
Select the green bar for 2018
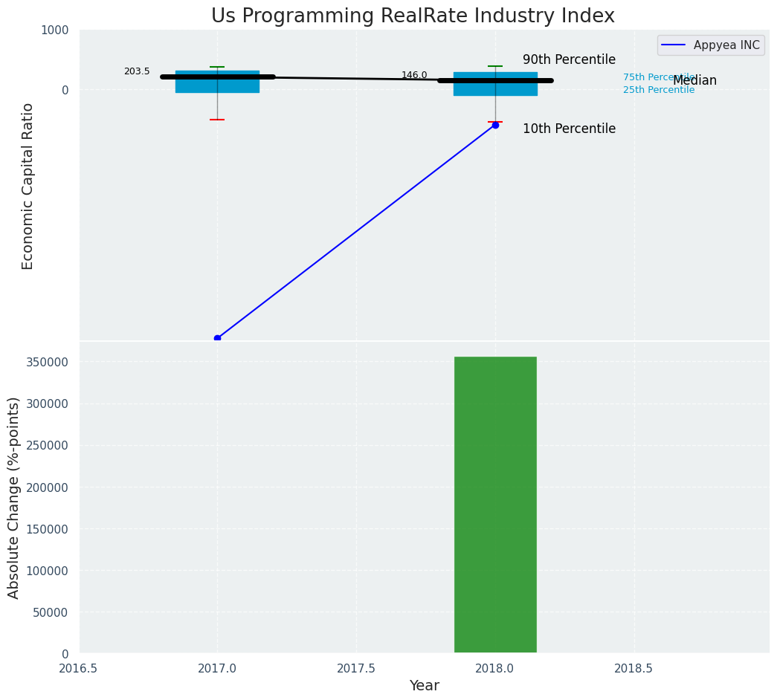pyautogui.click(x=495, y=505)
